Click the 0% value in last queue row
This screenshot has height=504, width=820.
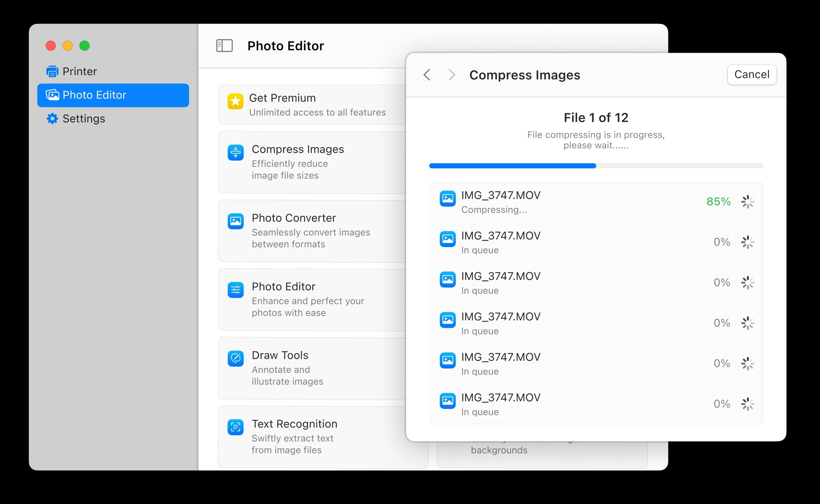(722, 404)
